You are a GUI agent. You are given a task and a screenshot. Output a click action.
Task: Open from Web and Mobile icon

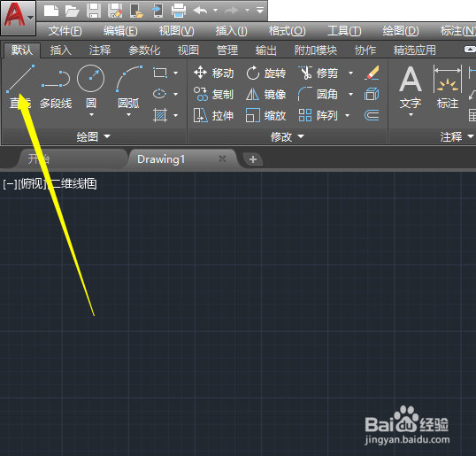[x=136, y=11]
